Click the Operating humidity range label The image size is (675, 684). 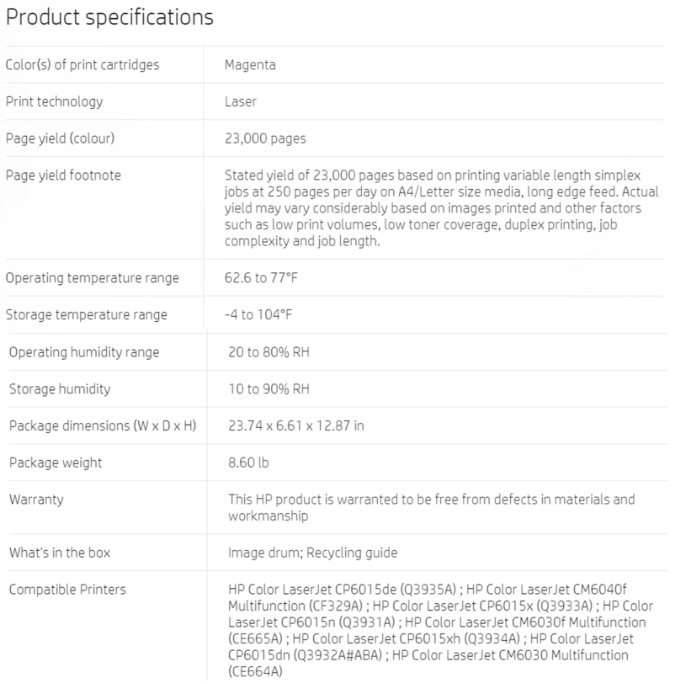point(84,352)
